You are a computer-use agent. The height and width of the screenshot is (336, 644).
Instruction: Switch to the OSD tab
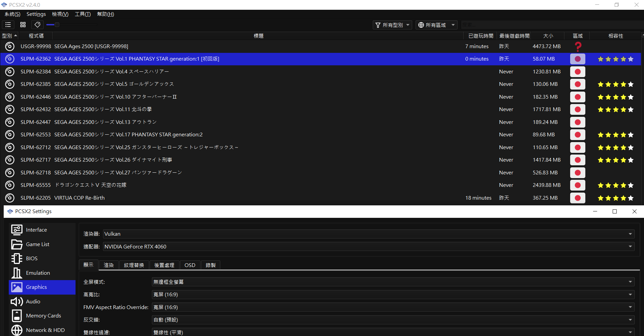[190, 265]
